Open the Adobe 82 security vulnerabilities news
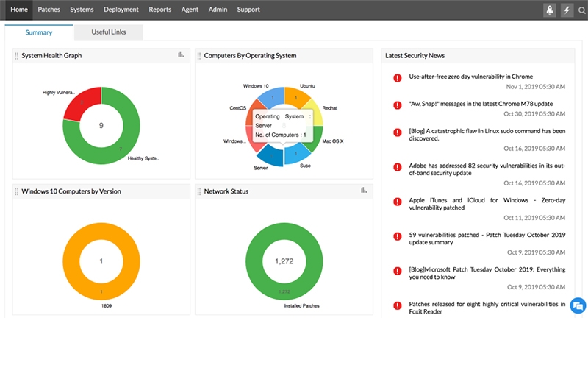588x368 pixels. 487,169
